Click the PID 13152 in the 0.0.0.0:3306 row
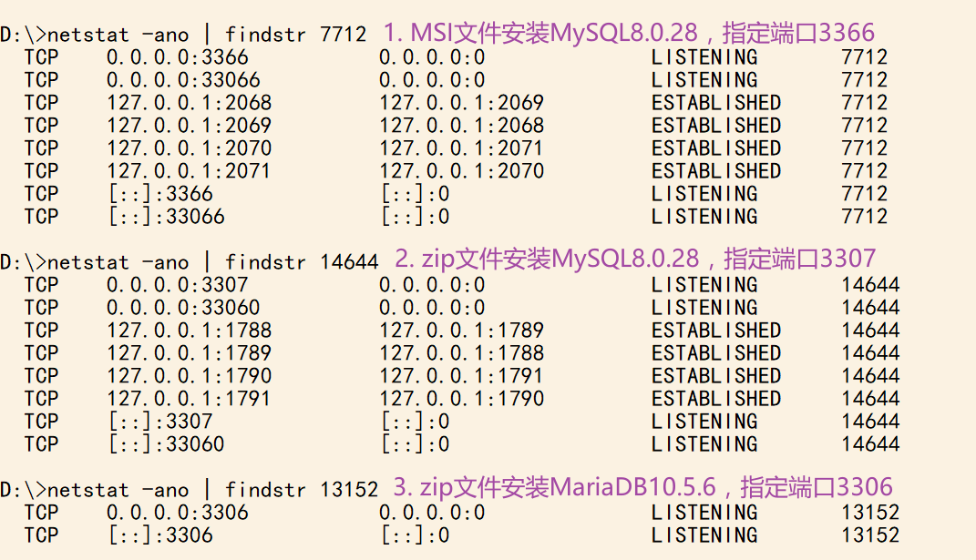The height and width of the screenshot is (560, 976). point(871,513)
